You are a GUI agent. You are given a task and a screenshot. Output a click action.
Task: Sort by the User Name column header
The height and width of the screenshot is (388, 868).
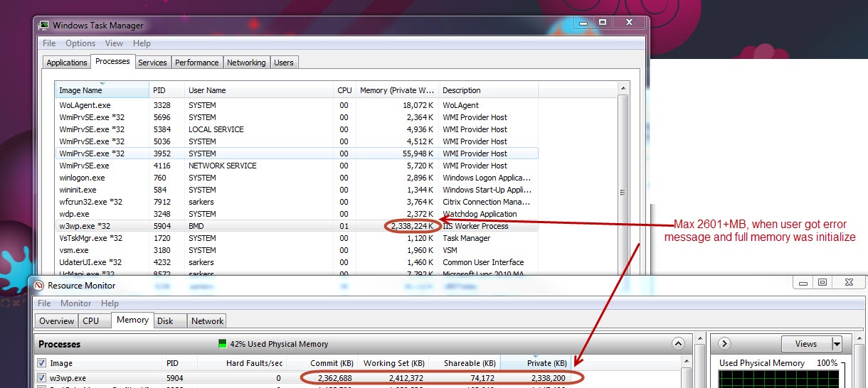260,90
